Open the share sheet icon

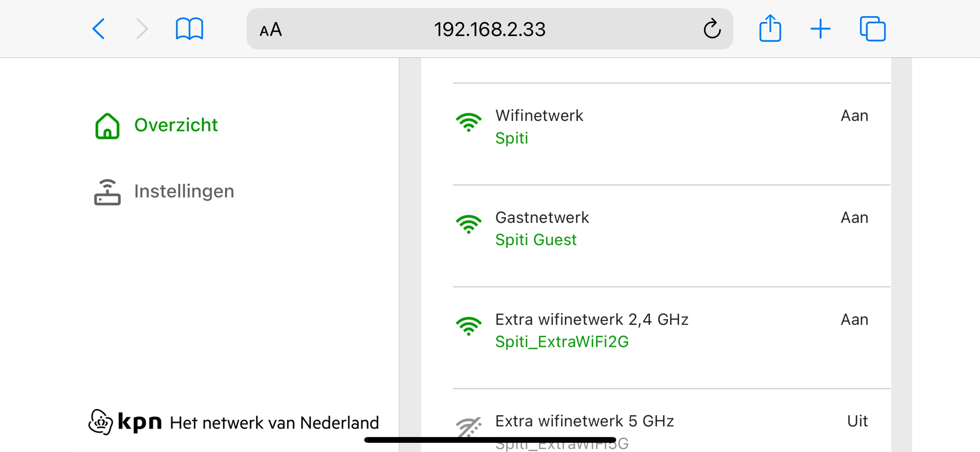(770, 28)
